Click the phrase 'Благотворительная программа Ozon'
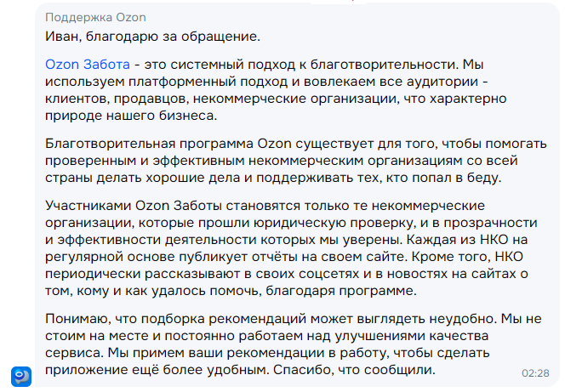The image size is (565, 392). pos(157,143)
